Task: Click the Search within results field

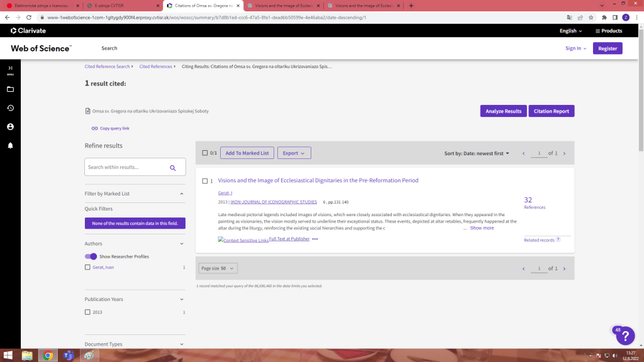Action: click(x=126, y=167)
